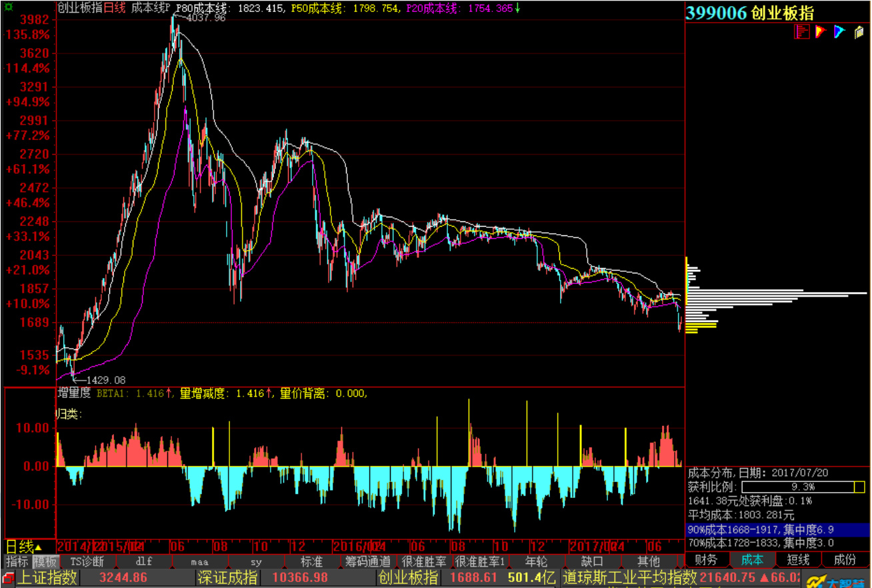Click the red-yellow flame chart icon
The image size is (872, 588).
point(821,31)
